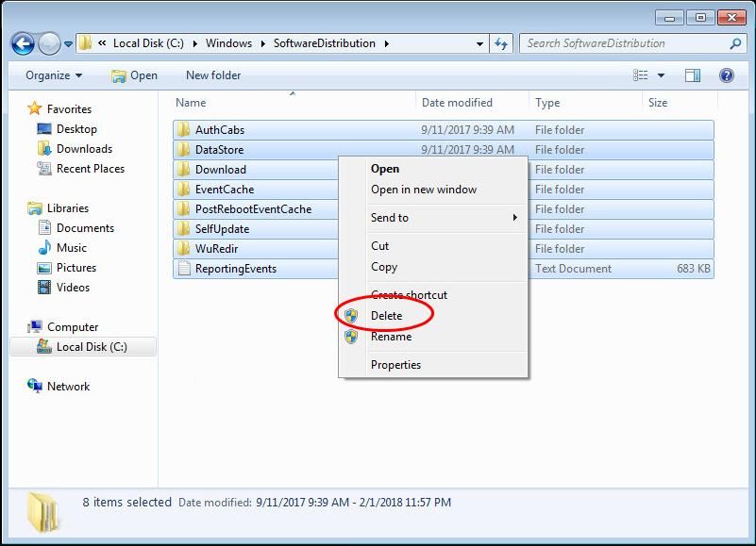Screen dimensions: 756x546
Task: Select Local Disk (C:) in sidebar
Action: coord(82,347)
